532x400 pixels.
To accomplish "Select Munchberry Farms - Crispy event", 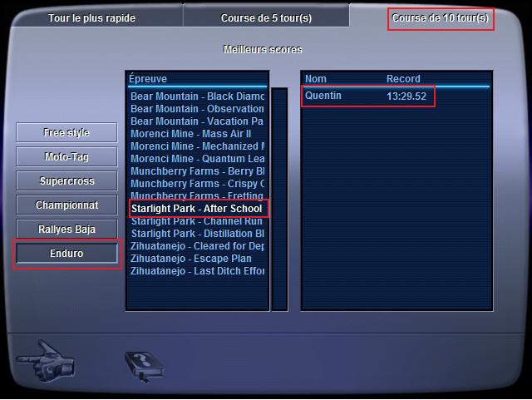I will tap(198, 184).
